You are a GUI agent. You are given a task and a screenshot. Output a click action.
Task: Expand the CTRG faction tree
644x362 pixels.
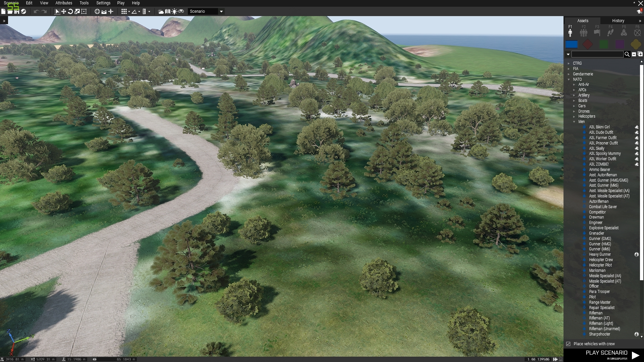pos(569,63)
